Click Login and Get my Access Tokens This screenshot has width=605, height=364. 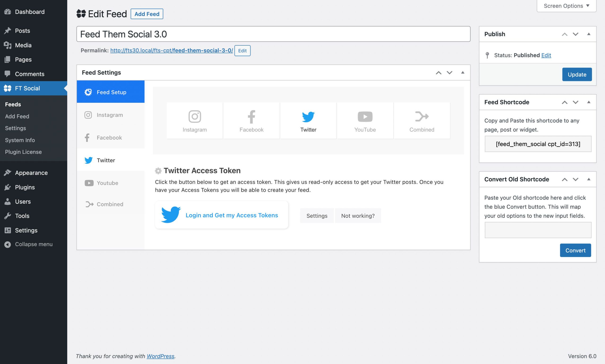(221, 215)
